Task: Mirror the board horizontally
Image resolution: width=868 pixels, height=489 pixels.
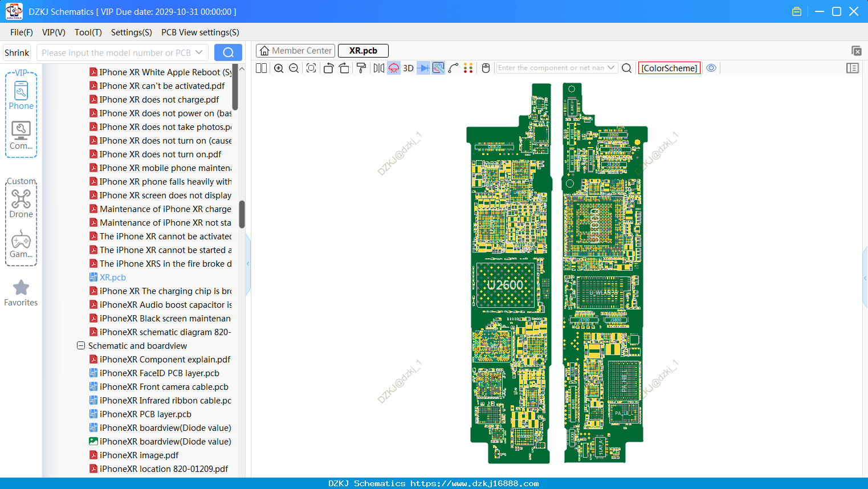Action: tap(379, 68)
